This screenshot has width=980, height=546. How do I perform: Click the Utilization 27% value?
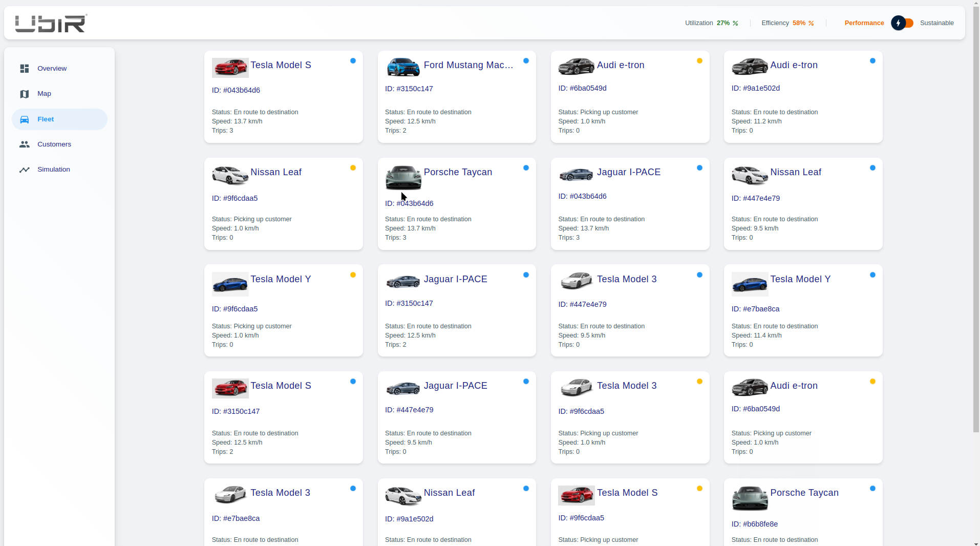point(723,23)
